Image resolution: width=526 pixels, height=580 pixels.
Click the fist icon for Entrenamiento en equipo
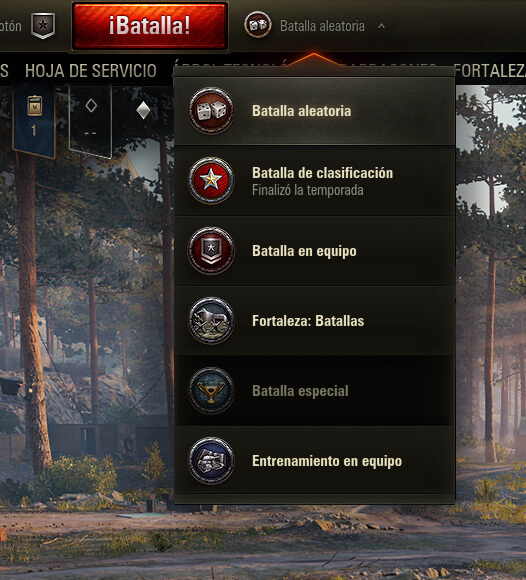(x=211, y=461)
